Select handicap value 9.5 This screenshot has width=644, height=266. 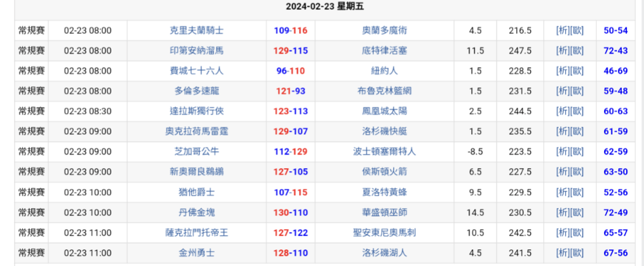click(475, 192)
